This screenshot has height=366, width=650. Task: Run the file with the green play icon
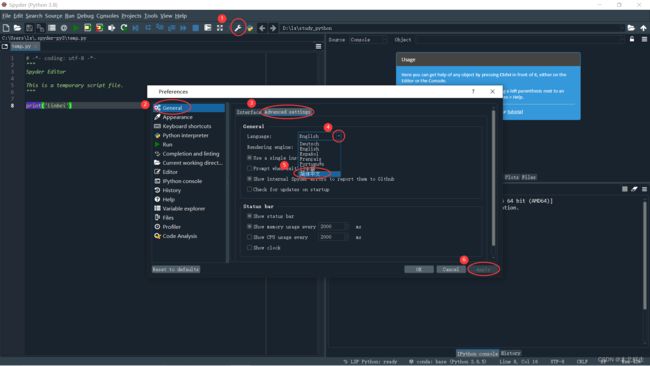[x=75, y=28]
